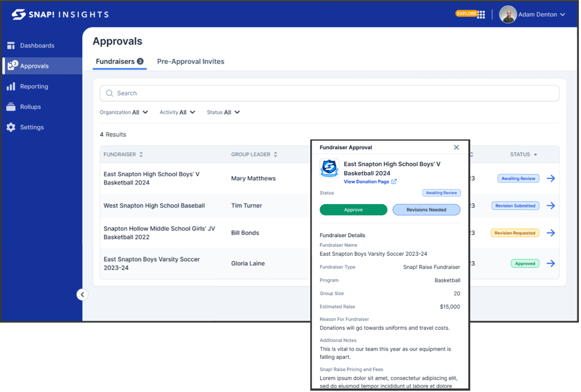Click the arrow on the Approved soccer row
The width and height of the screenshot is (581, 392).
coord(551,263)
